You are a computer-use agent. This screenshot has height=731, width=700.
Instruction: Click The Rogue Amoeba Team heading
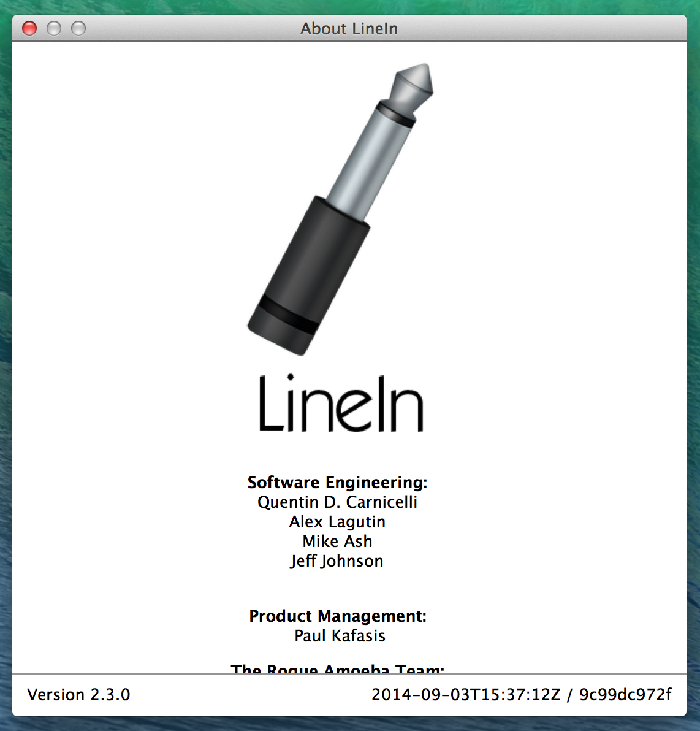pyautogui.click(x=337, y=668)
